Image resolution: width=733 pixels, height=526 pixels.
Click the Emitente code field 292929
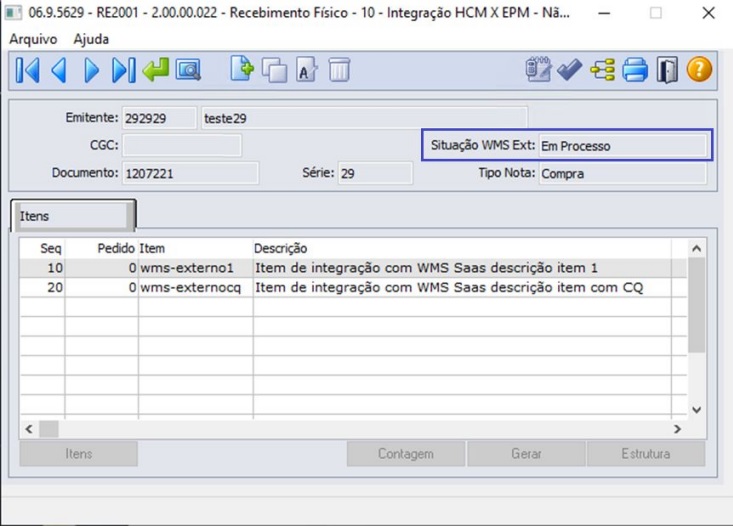point(159,118)
